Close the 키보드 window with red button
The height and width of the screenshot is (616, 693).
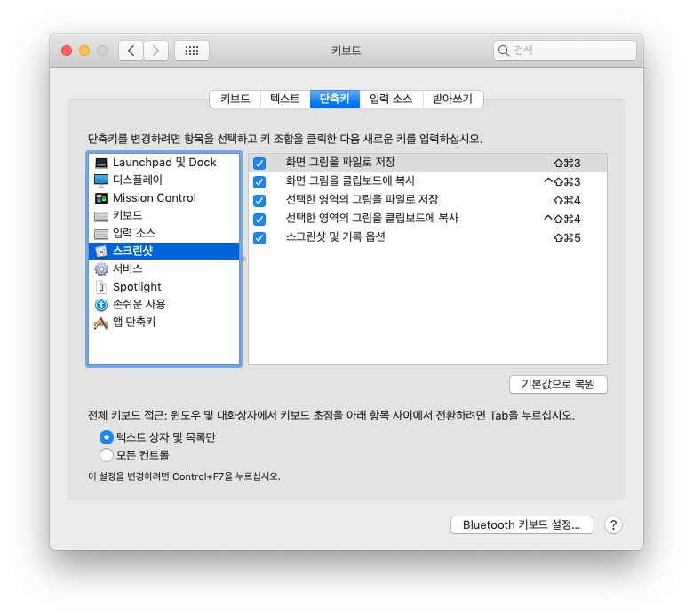67,51
